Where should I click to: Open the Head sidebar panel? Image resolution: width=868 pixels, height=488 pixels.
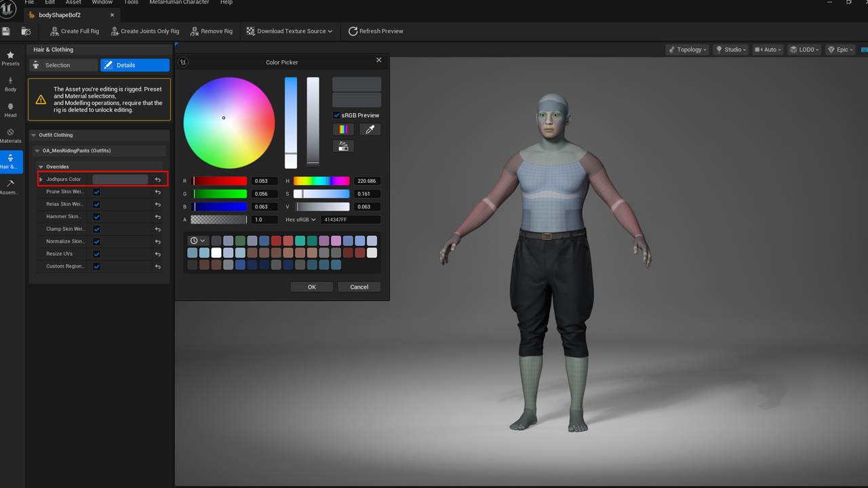10,110
